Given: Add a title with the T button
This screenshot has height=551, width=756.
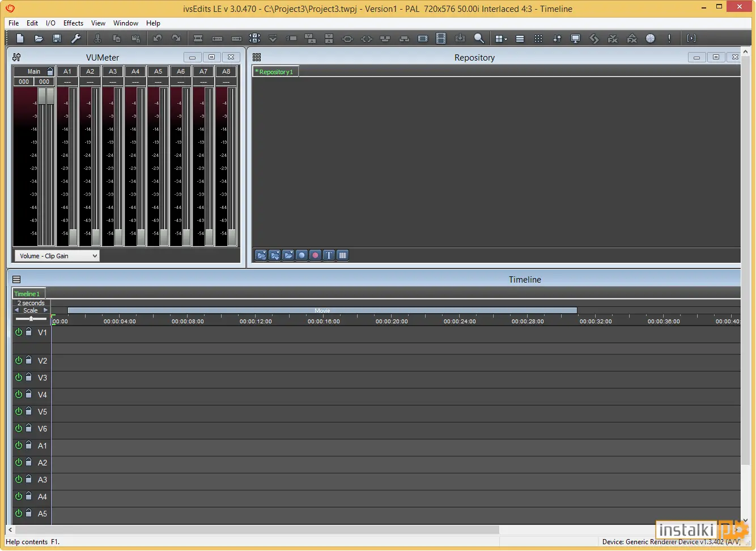Looking at the screenshot, I should [329, 255].
